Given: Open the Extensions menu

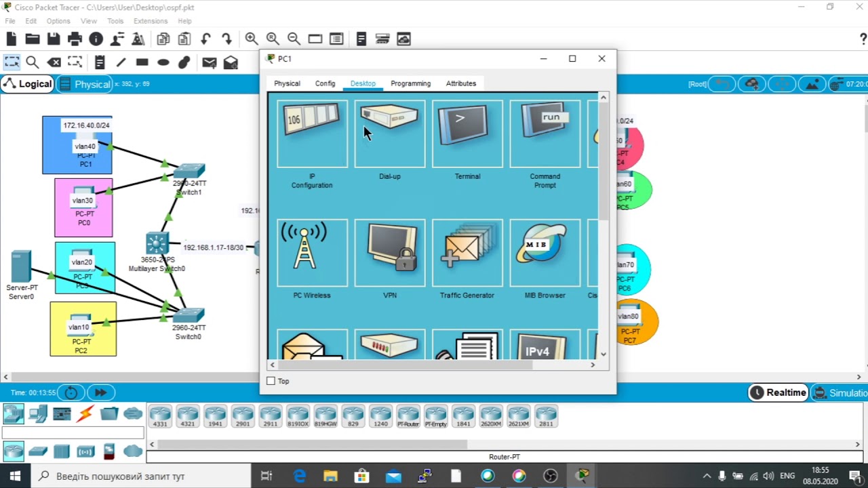Looking at the screenshot, I should click(151, 21).
